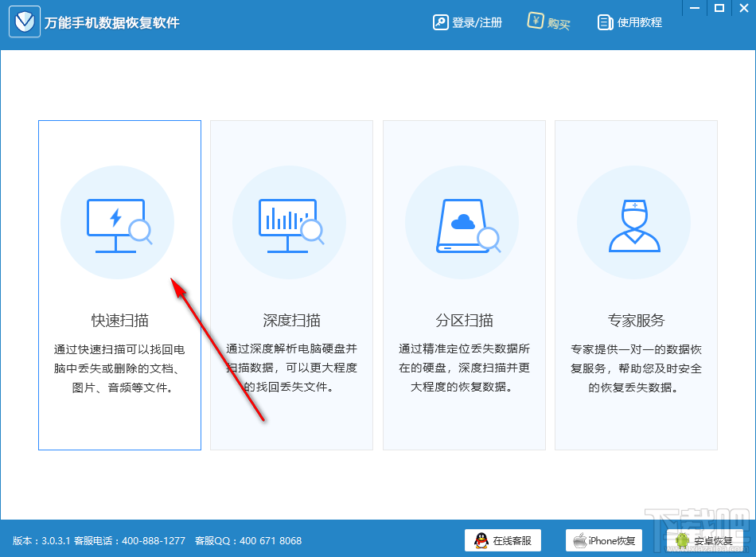Click the Android robot icon on 安卓恢复
756x557 pixels.
[682, 540]
